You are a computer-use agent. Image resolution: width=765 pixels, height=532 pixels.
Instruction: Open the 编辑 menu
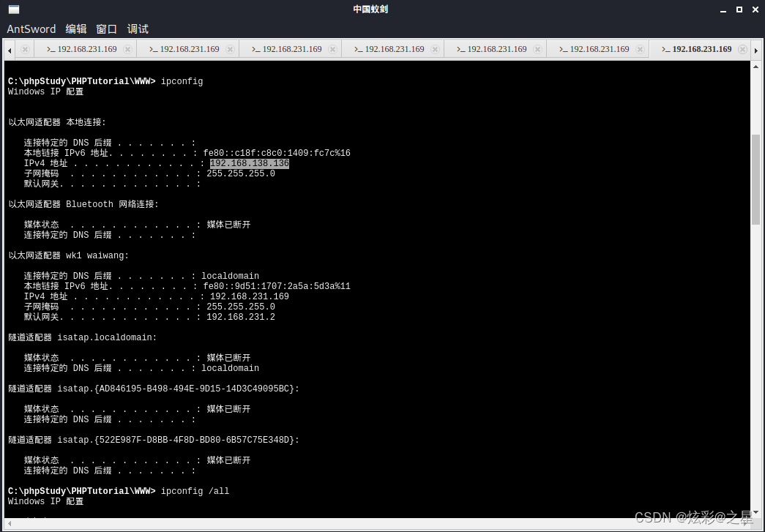pos(76,29)
